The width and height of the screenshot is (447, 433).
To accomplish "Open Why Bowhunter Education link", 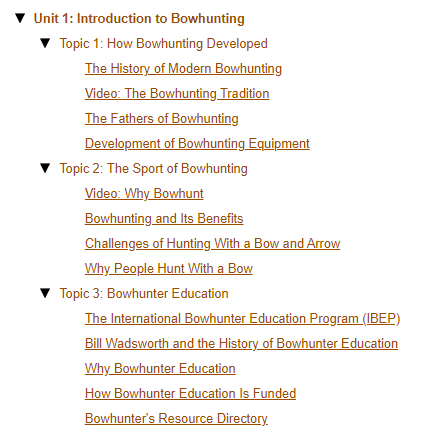I will pyautogui.click(x=160, y=368).
